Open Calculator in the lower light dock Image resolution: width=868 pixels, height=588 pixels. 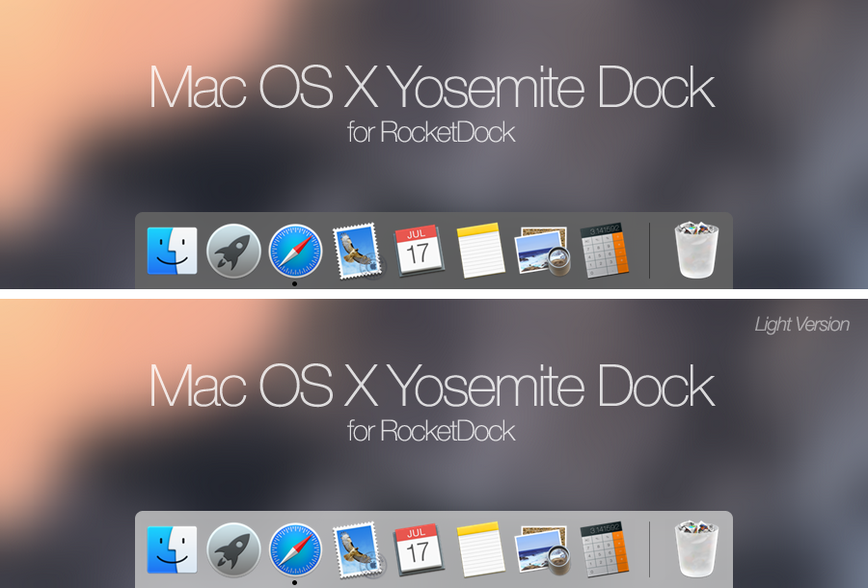pyautogui.click(x=605, y=548)
